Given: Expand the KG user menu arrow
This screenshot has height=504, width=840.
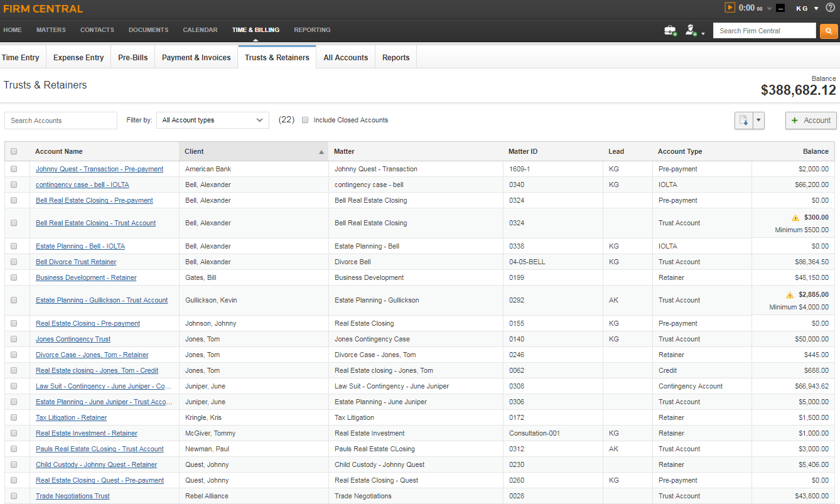Looking at the screenshot, I should point(816,9).
